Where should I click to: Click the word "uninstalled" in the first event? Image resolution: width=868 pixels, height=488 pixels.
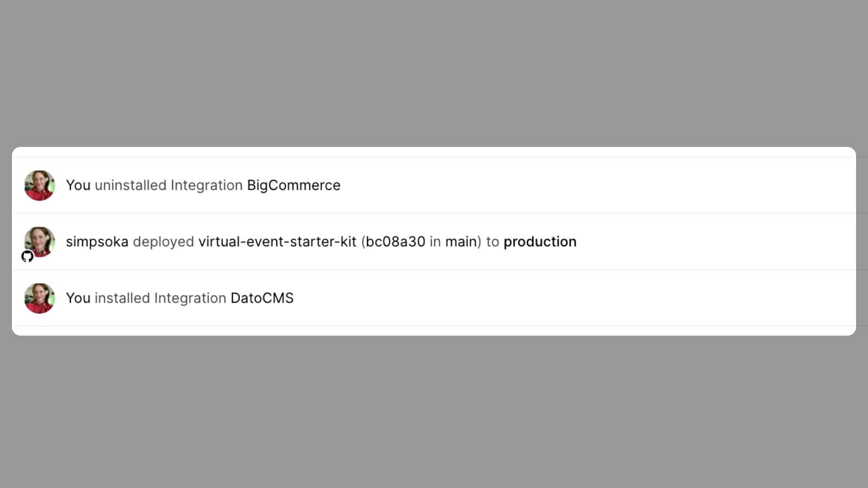[130, 185]
